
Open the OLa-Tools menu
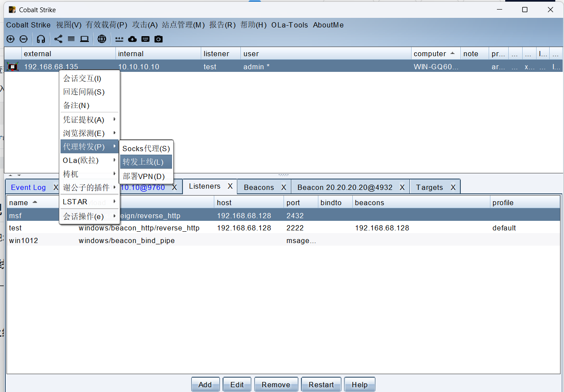click(290, 25)
